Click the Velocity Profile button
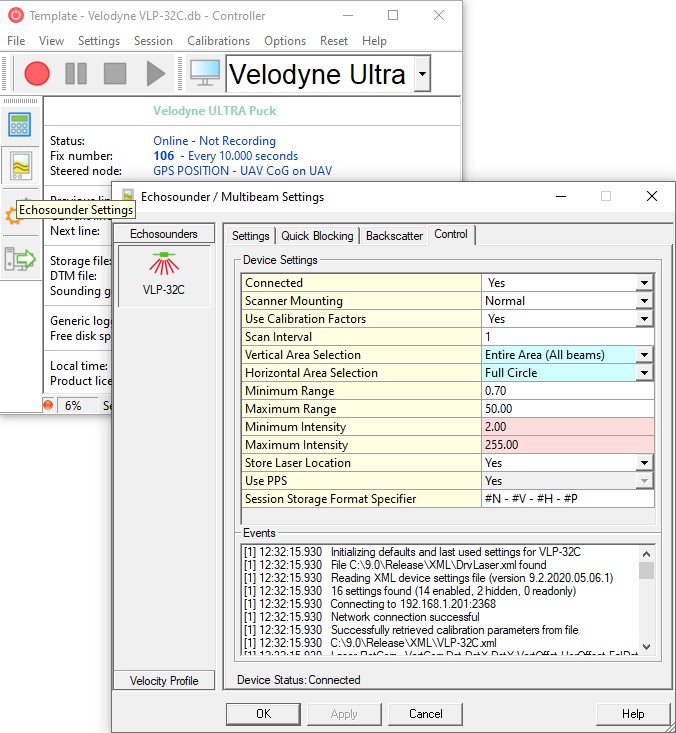 point(164,681)
